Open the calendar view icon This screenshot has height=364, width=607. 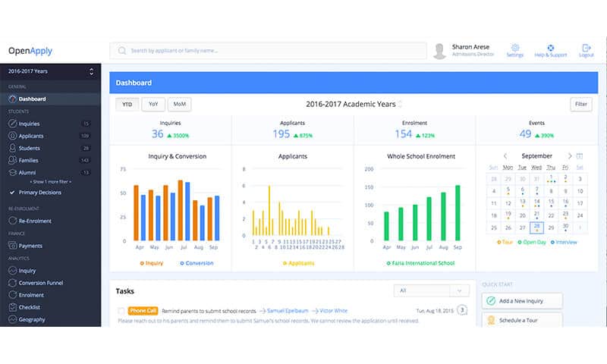tap(580, 156)
